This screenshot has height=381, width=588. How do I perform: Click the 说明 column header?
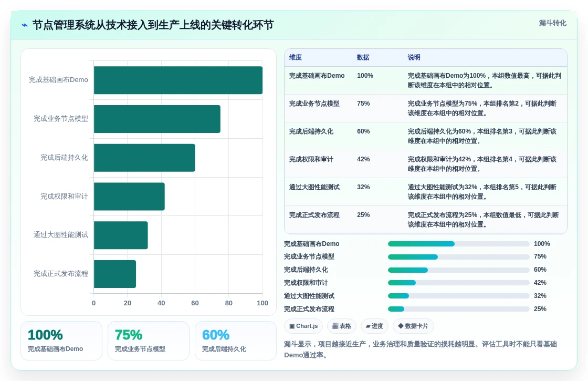pyautogui.click(x=414, y=57)
